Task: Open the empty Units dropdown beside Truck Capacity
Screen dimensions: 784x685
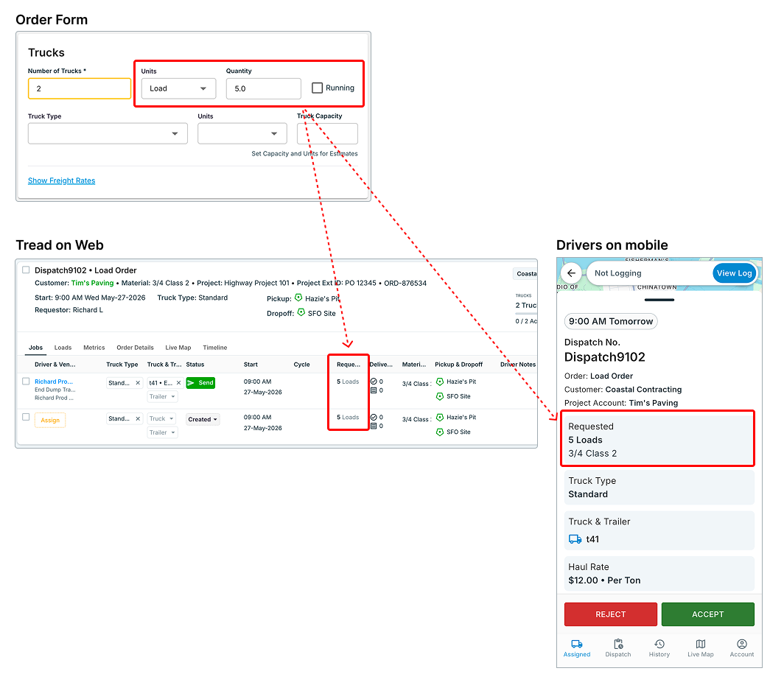Action: pyautogui.click(x=242, y=133)
